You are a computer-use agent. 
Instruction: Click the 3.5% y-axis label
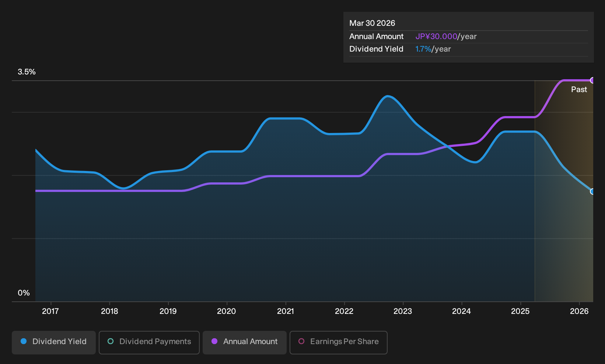27,72
